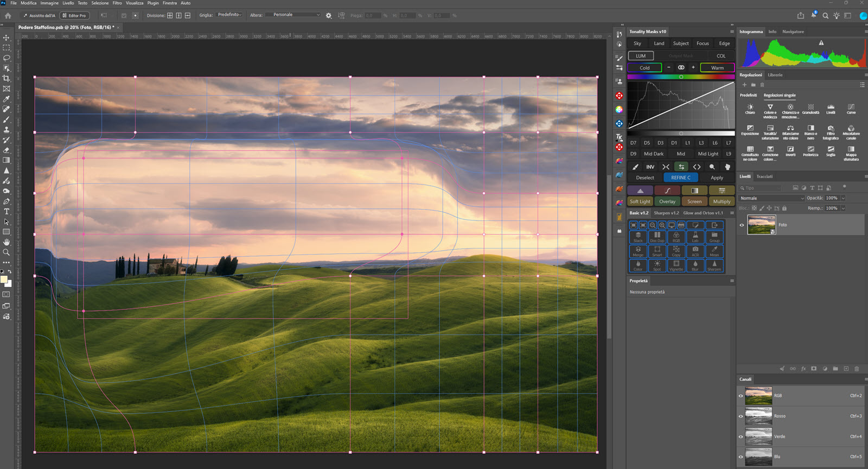
Task: Toggle the LUM mode in Tonality Masks
Action: [641, 56]
